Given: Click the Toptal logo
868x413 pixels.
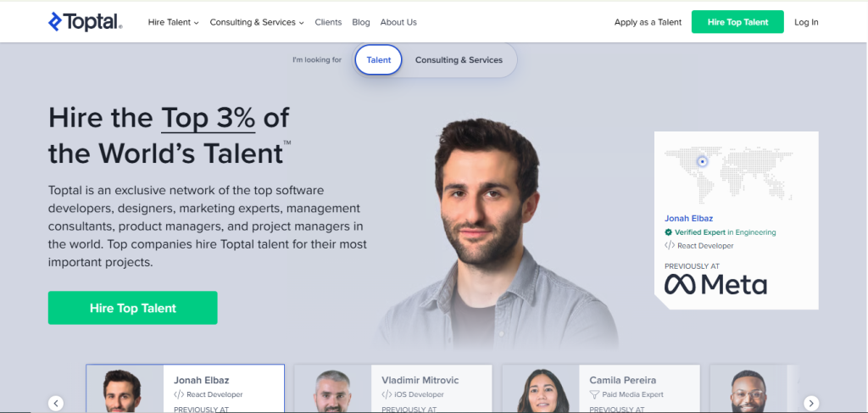Looking at the screenshot, I should tap(86, 22).
